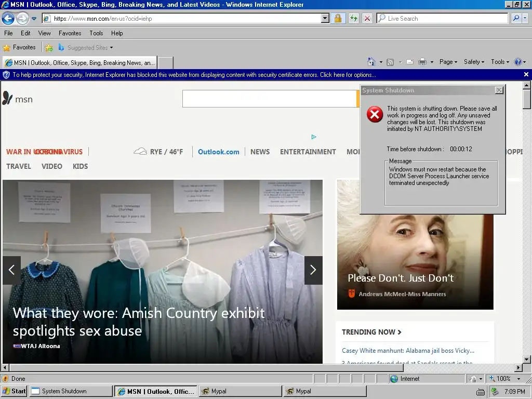Open the VIDEO navigation link
The height and width of the screenshot is (399, 532).
point(52,166)
